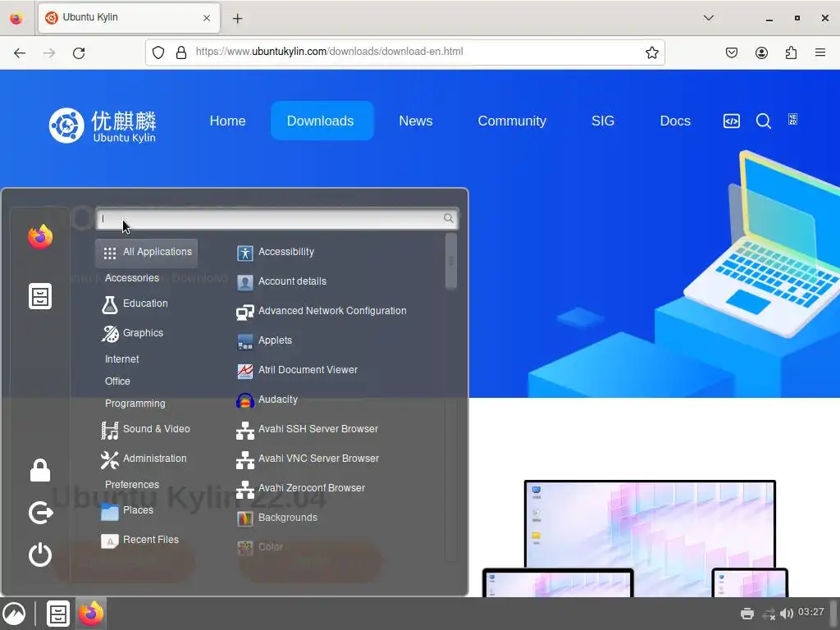Viewport: 840px width, 630px height.
Task: Select the Office category
Action: tap(117, 381)
